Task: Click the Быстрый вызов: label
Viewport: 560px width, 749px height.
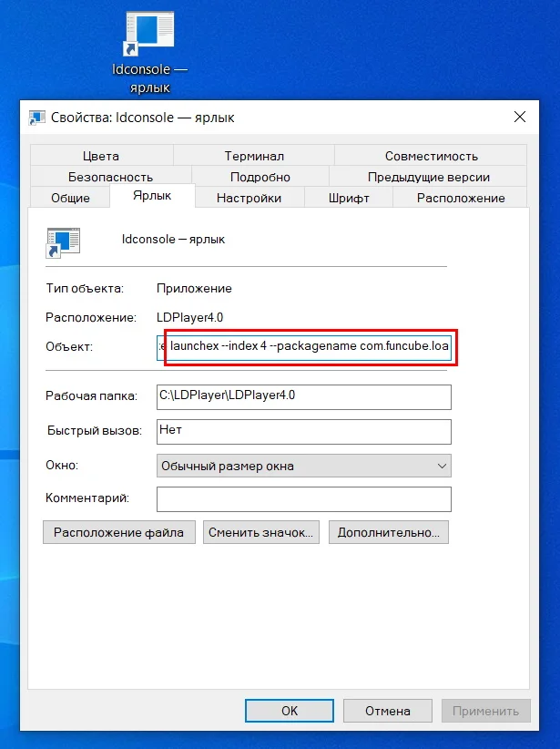Action: click(x=95, y=430)
